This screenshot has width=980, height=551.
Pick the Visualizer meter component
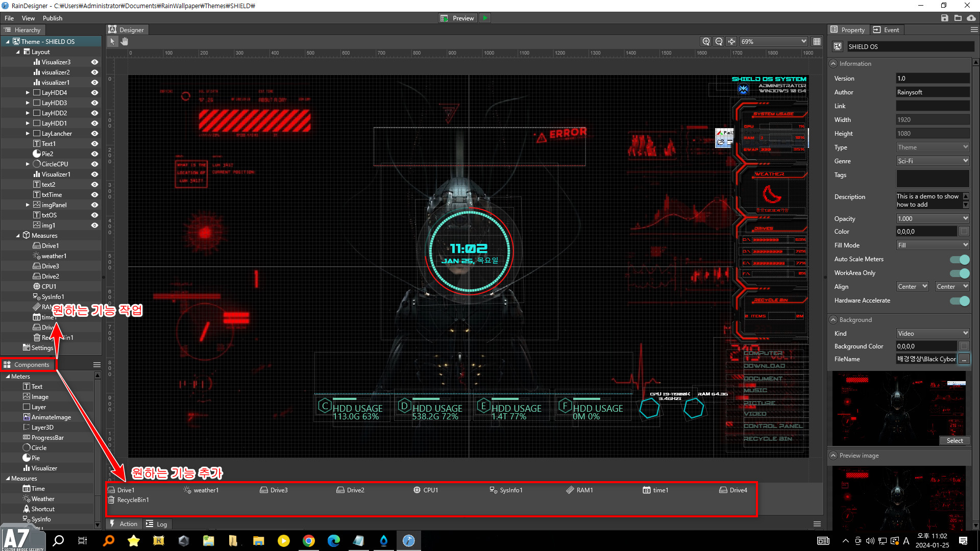[40, 468]
